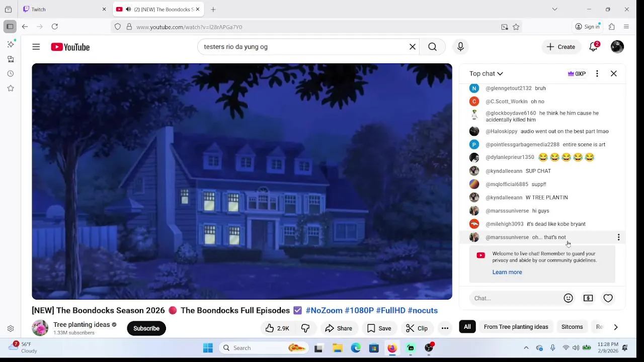The width and height of the screenshot is (644, 362).
Task: Open the #nocuts hashtag link
Action: [x=423, y=311]
